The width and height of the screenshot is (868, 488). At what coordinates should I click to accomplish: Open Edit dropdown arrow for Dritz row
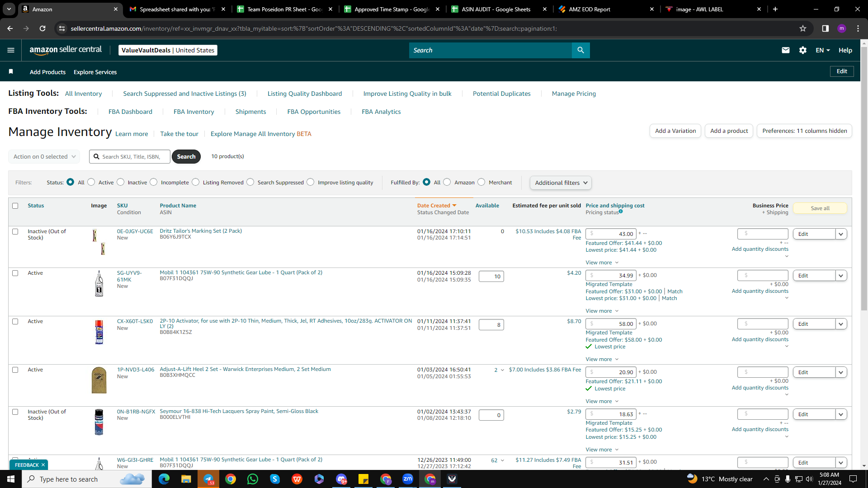pos(841,234)
